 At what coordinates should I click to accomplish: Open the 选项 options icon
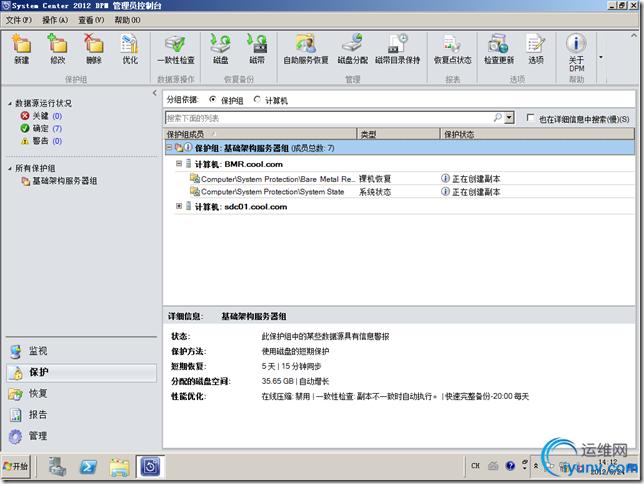(x=536, y=49)
